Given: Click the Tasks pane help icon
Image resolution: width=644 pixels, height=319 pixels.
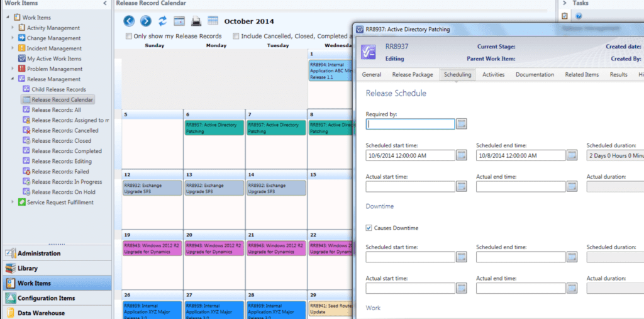Looking at the screenshot, I should (579, 16).
